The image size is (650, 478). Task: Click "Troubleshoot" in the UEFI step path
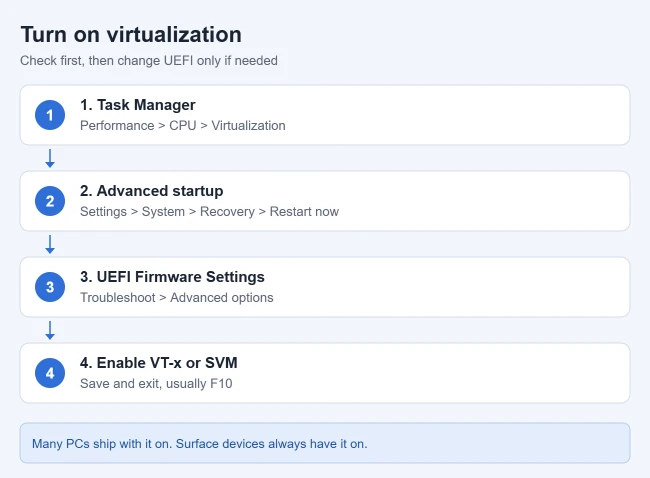click(118, 298)
